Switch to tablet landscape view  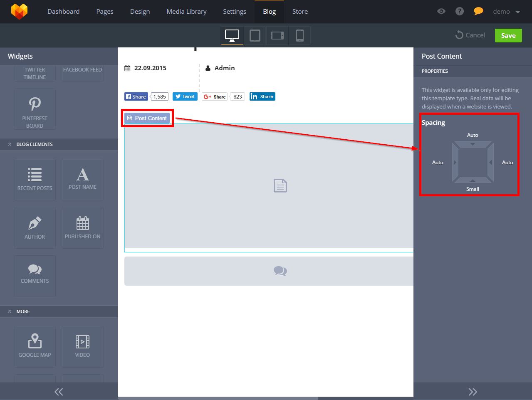[x=277, y=35]
